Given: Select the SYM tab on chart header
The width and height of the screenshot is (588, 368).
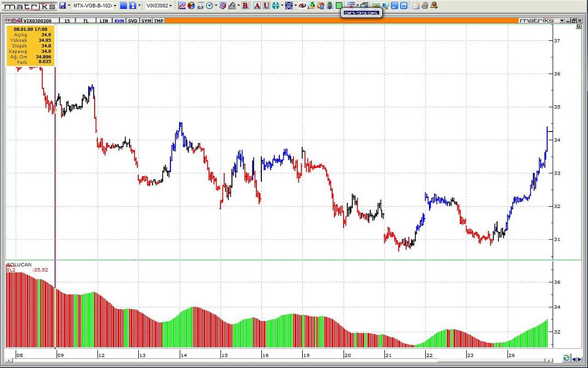Looking at the screenshot, I should pyautogui.click(x=146, y=21).
